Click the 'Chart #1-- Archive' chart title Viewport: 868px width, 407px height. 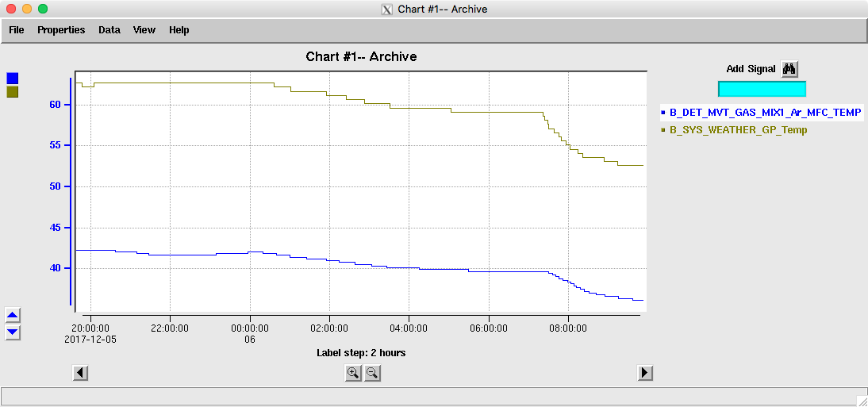pyautogui.click(x=361, y=56)
